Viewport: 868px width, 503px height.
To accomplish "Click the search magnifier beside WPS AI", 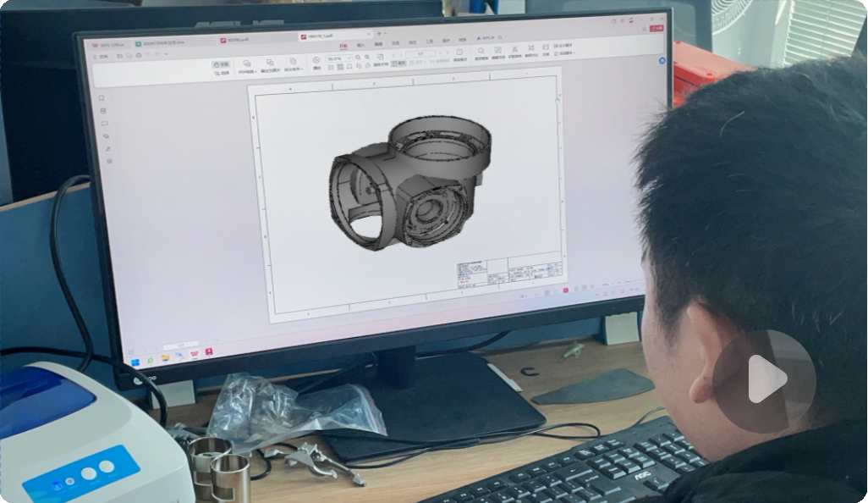I will pyautogui.click(x=501, y=37).
